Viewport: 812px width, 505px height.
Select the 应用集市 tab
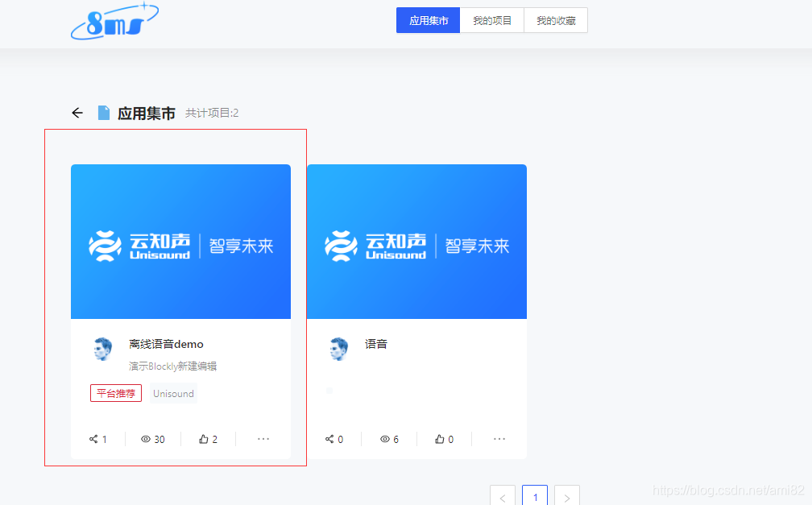click(x=428, y=20)
